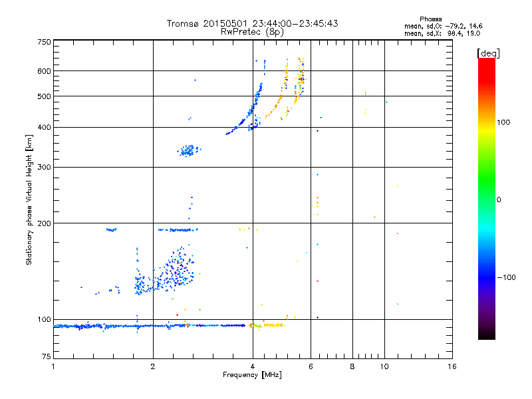Click the yellow sporadic-E trace just below 100 km
532x399 pixels.
click(274, 325)
